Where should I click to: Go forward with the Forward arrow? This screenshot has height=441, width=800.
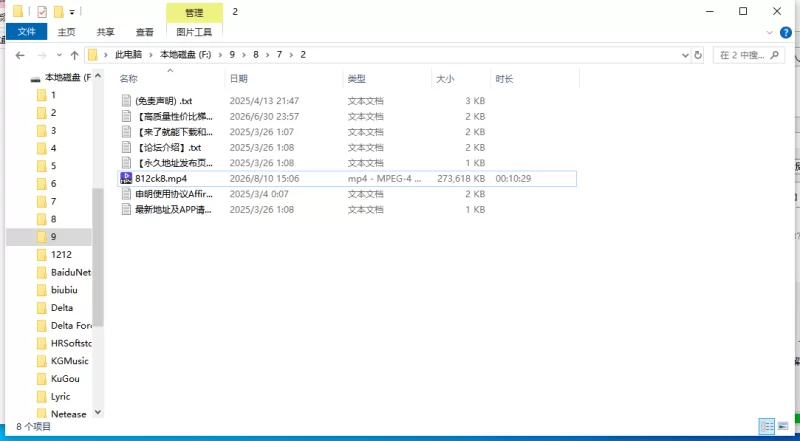(42, 55)
